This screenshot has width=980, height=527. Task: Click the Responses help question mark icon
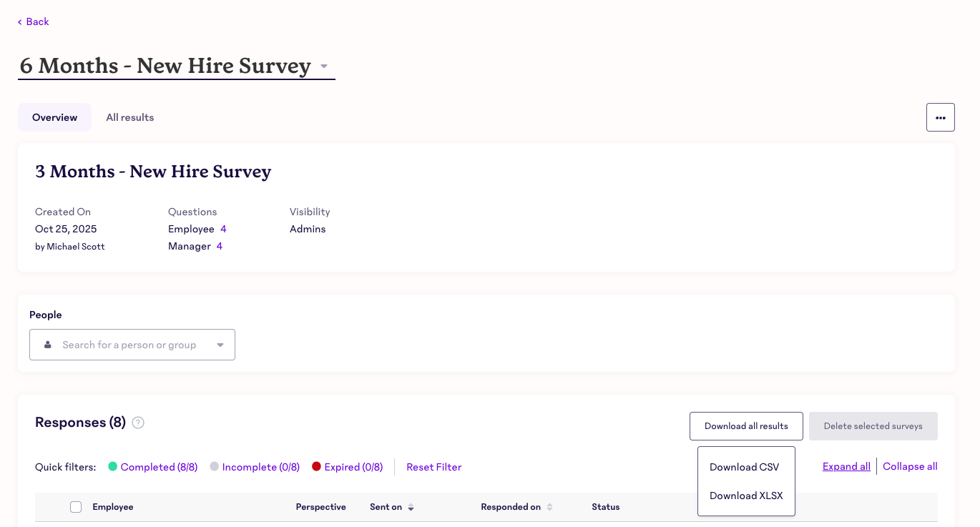coord(138,423)
